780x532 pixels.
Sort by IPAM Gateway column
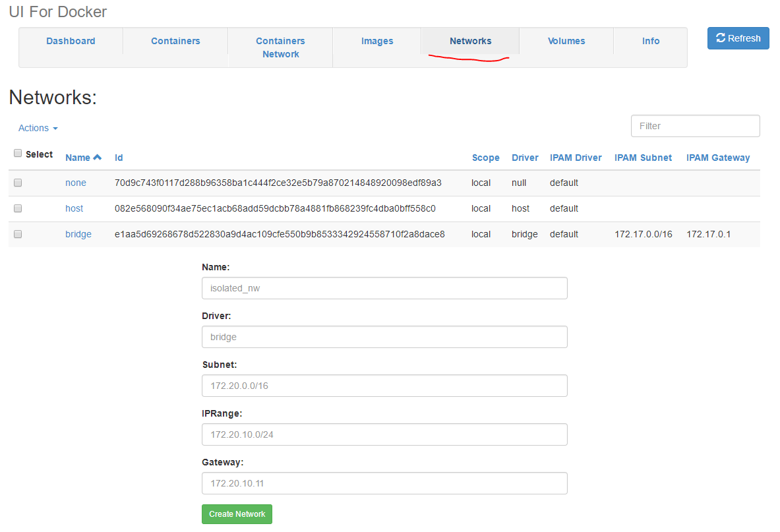coord(718,158)
